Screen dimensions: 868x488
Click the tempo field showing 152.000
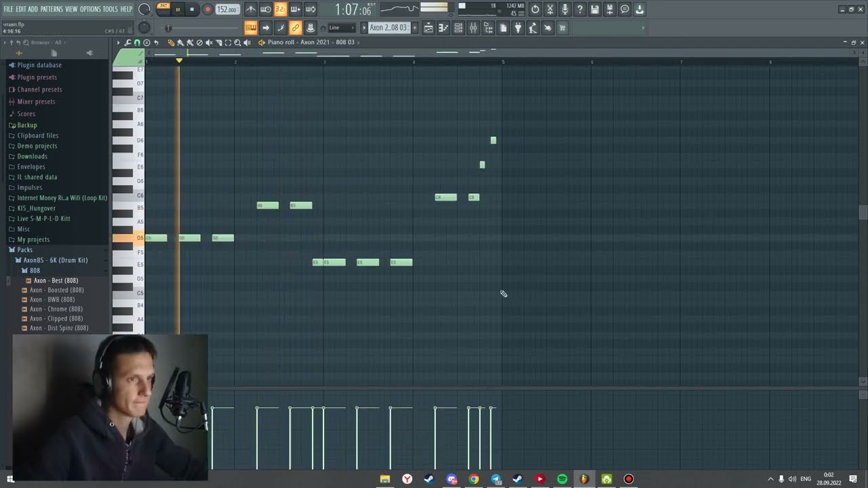pyautogui.click(x=227, y=9)
